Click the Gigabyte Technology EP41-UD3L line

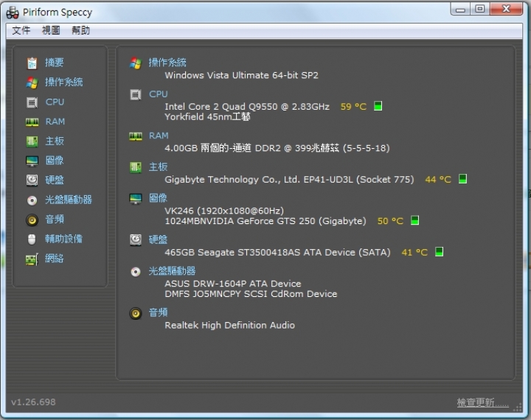pos(289,179)
